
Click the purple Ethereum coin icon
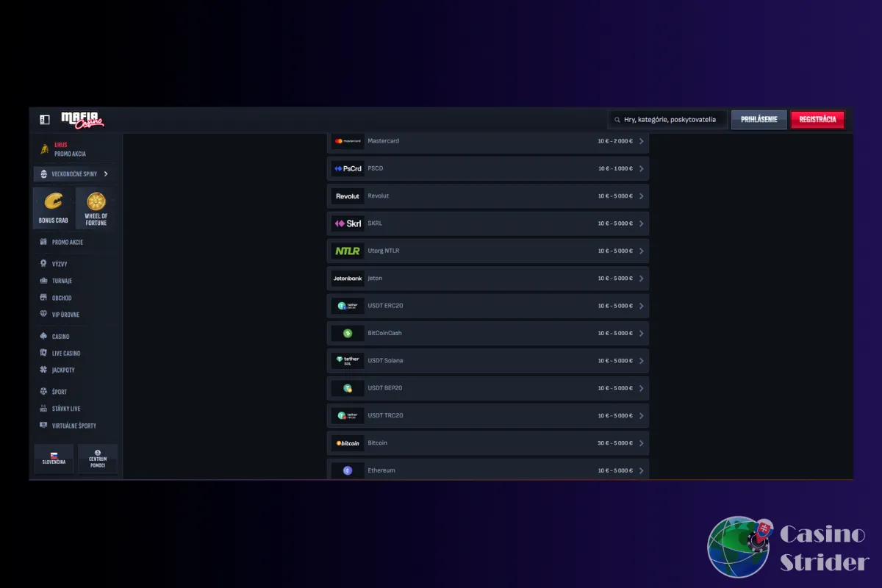tap(348, 470)
